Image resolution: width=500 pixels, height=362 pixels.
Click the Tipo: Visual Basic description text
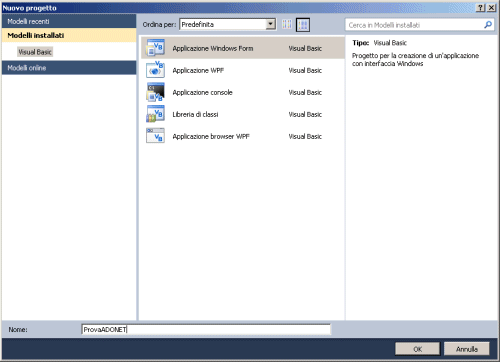pyautogui.click(x=379, y=43)
